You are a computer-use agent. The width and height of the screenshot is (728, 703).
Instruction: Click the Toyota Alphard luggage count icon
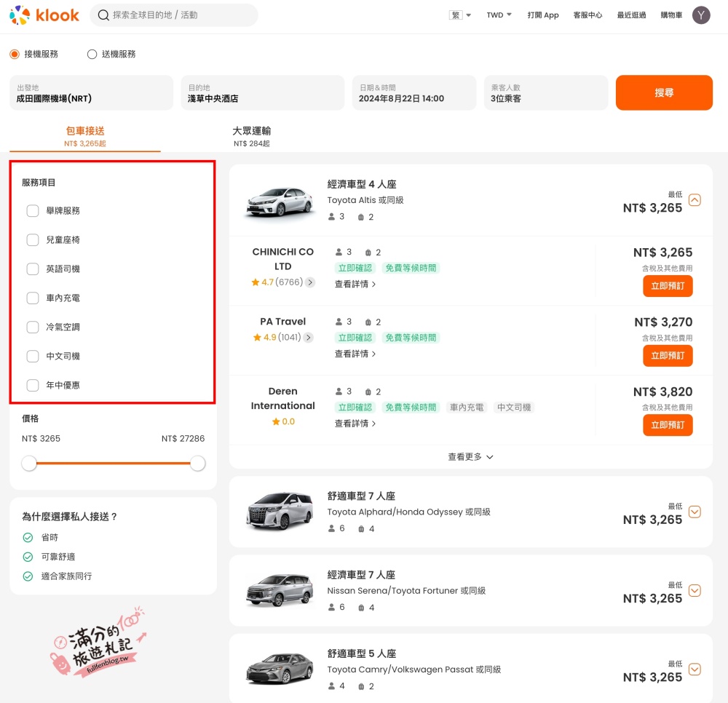coord(361,529)
